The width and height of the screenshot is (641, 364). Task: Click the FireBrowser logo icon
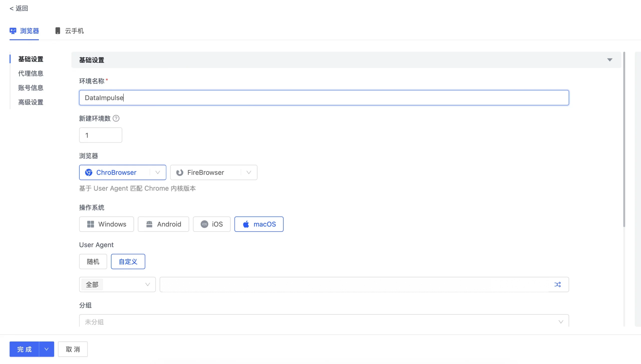[180, 172]
